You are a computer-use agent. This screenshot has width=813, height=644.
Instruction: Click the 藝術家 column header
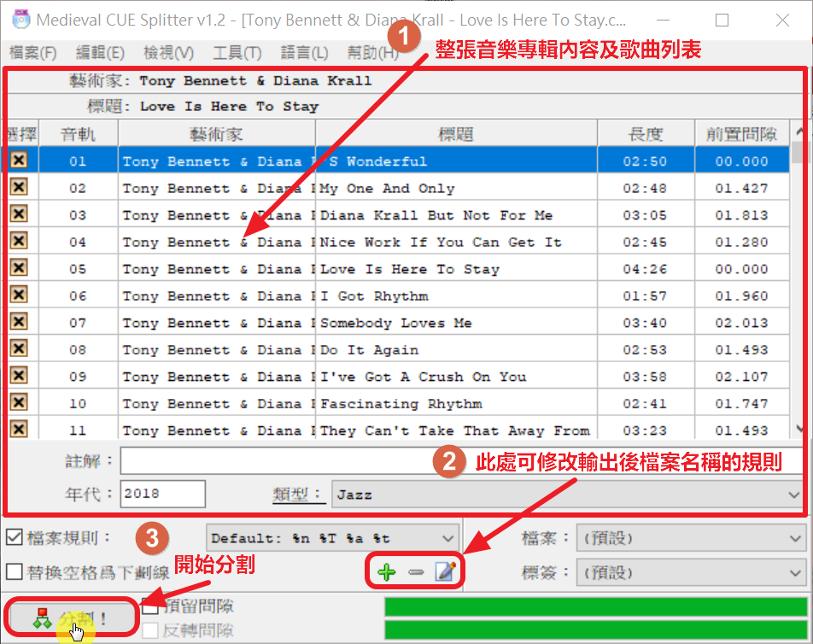point(217,134)
